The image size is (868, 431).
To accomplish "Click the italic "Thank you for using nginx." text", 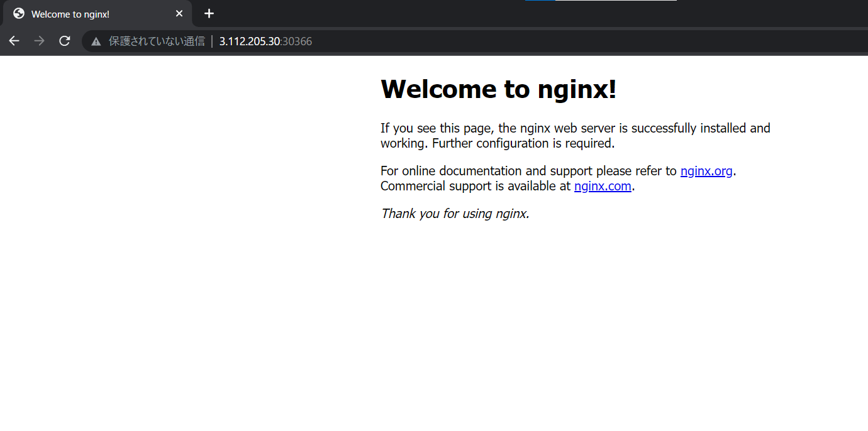I will [455, 214].
